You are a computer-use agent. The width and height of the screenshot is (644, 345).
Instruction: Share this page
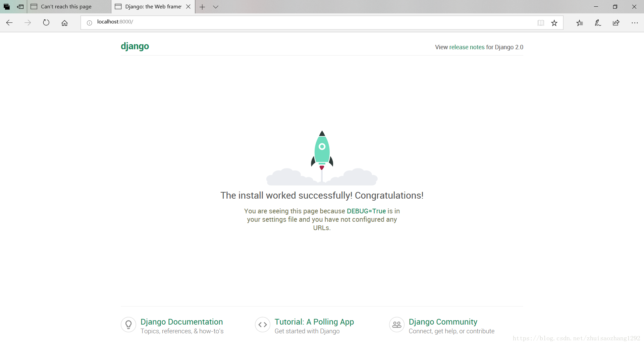[x=616, y=23]
